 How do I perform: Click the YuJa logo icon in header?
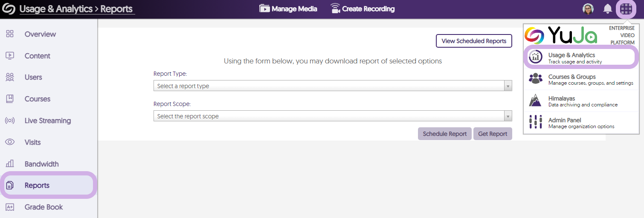click(x=9, y=9)
